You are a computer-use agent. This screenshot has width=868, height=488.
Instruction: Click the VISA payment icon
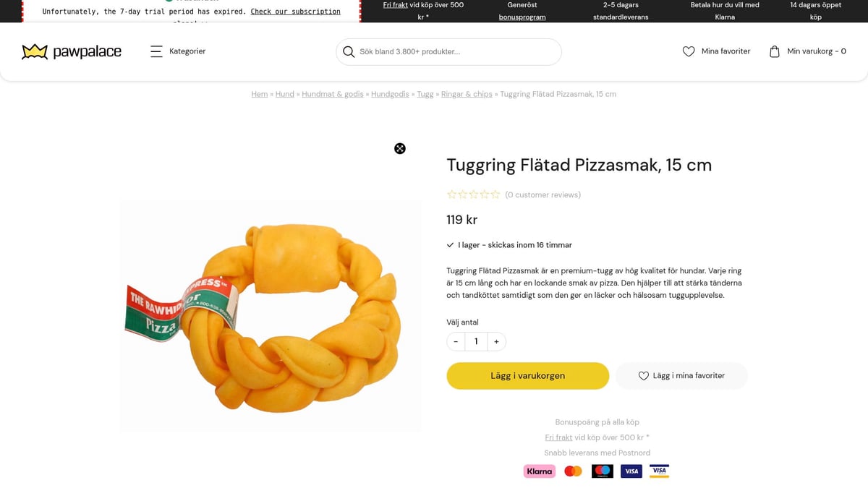click(x=631, y=471)
